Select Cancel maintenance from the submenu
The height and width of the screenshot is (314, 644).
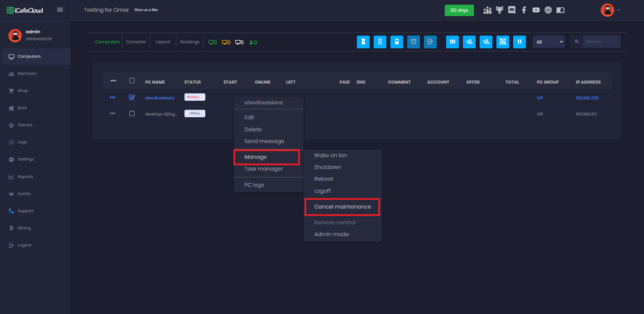pyautogui.click(x=342, y=207)
